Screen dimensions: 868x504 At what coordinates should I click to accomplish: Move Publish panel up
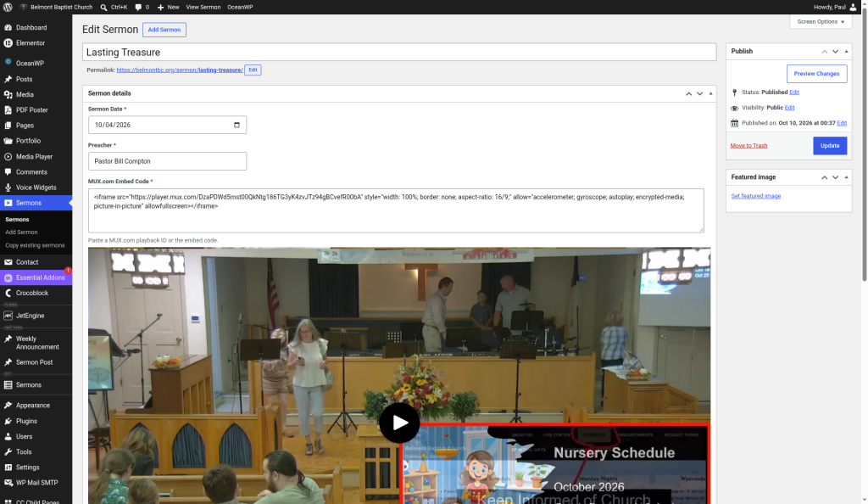(x=824, y=52)
